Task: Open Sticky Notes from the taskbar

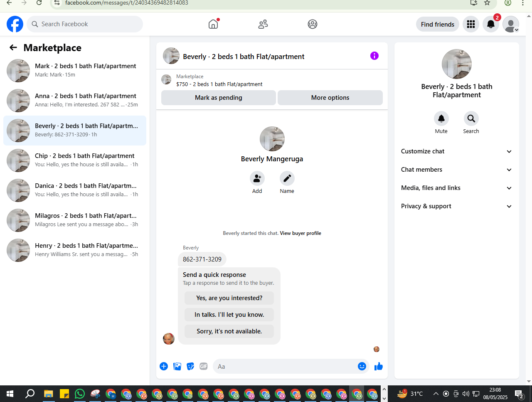Action: (64, 394)
